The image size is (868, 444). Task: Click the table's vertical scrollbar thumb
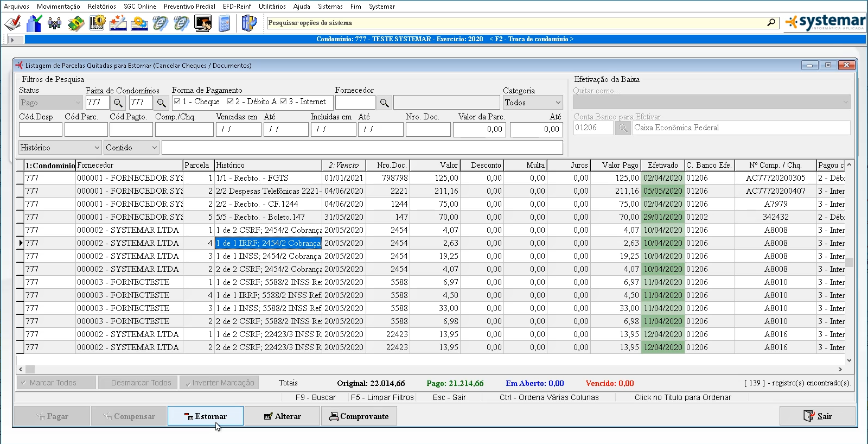(849, 262)
